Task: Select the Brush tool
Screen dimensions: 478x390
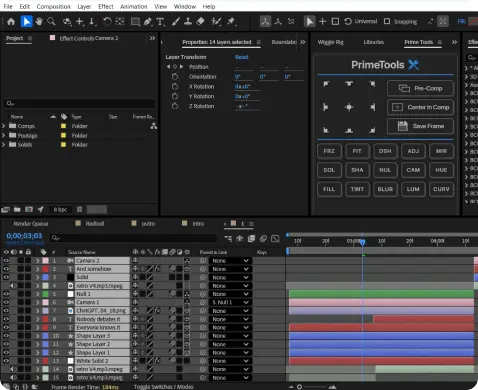Action: point(176,22)
